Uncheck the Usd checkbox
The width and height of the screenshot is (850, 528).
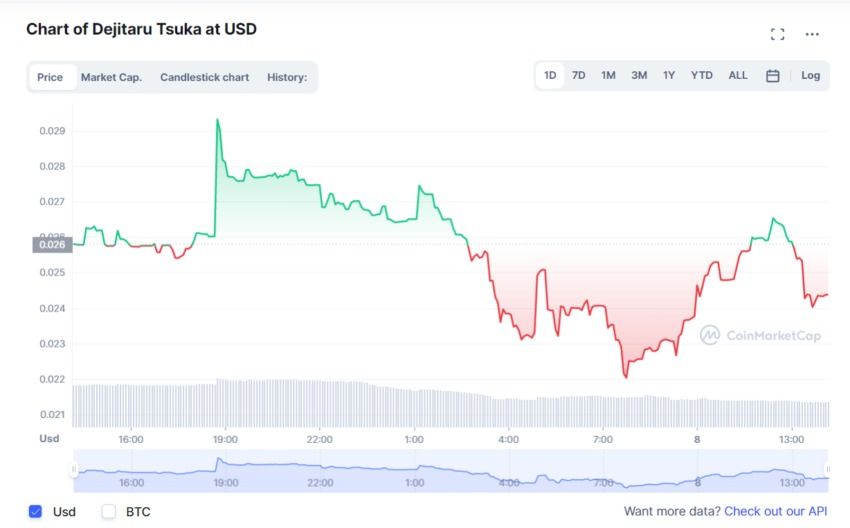pos(36,511)
